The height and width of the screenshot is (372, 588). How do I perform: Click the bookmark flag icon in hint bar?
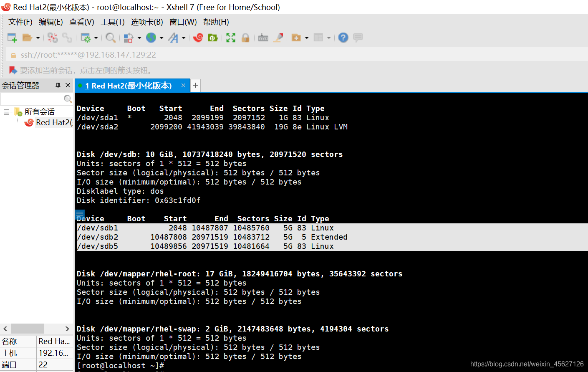[13, 70]
